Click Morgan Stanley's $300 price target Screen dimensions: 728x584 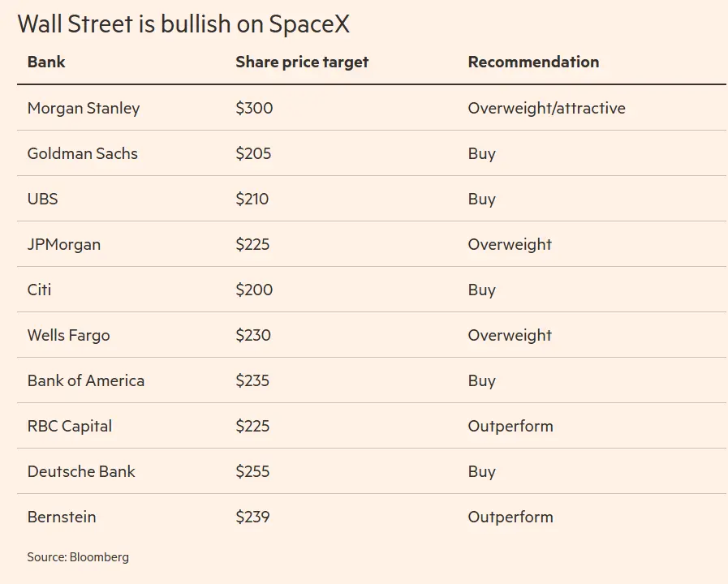point(254,108)
